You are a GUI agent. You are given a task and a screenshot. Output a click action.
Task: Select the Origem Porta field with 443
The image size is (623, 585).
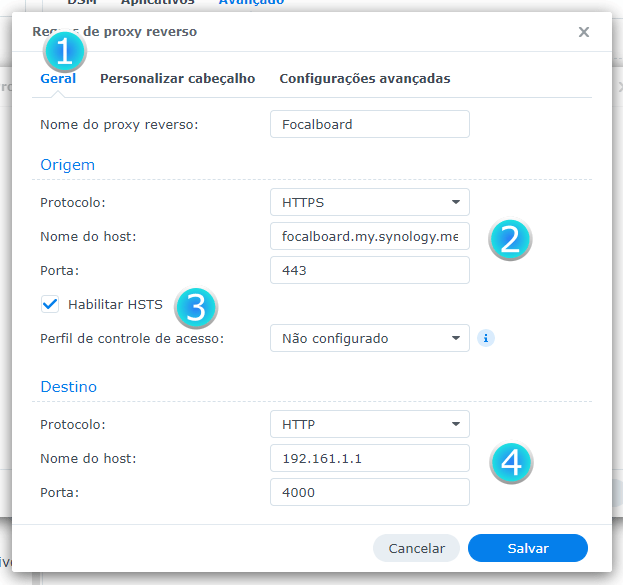(x=369, y=270)
